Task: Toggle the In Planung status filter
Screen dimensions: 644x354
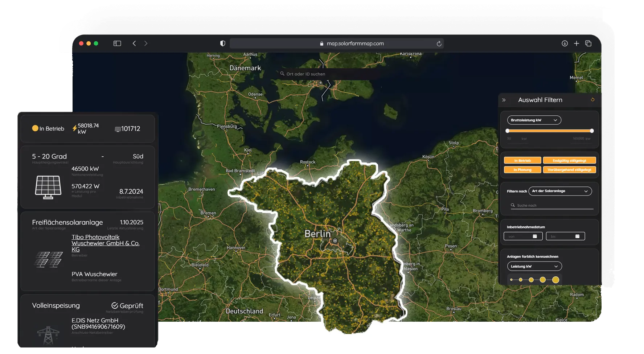Action: click(522, 170)
